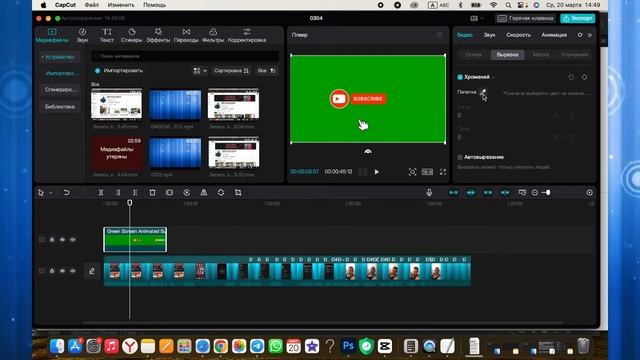Viewport: 640px width, 360px height.
Task: Reset the Хромакей settings
Action: click(x=571, y=77)
